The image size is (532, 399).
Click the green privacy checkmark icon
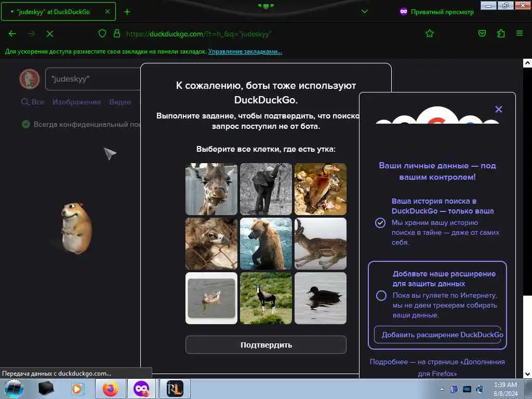(26, 124)
